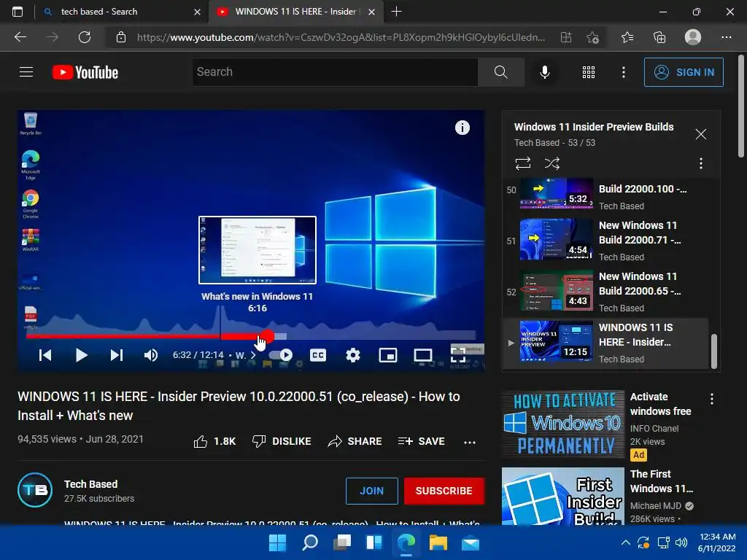Save the video to a playlist
This screenshot has height=560, width=747.
click(422, 441)
